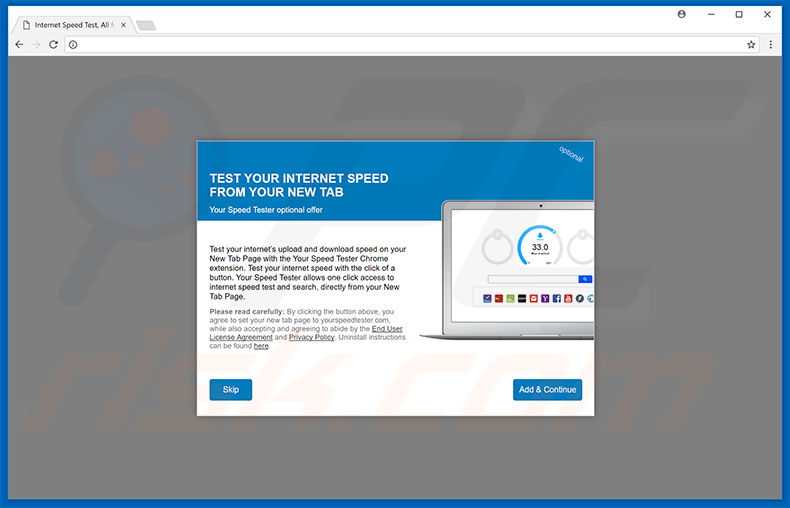Bookmark this page with the star

751,45
